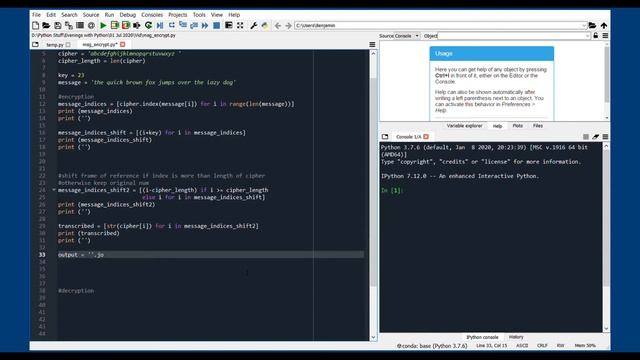The width and height of the screenshot is (640, 360).
Task: Expand the Object combo box dropdown arrow
Action: [x=587, y=36]
